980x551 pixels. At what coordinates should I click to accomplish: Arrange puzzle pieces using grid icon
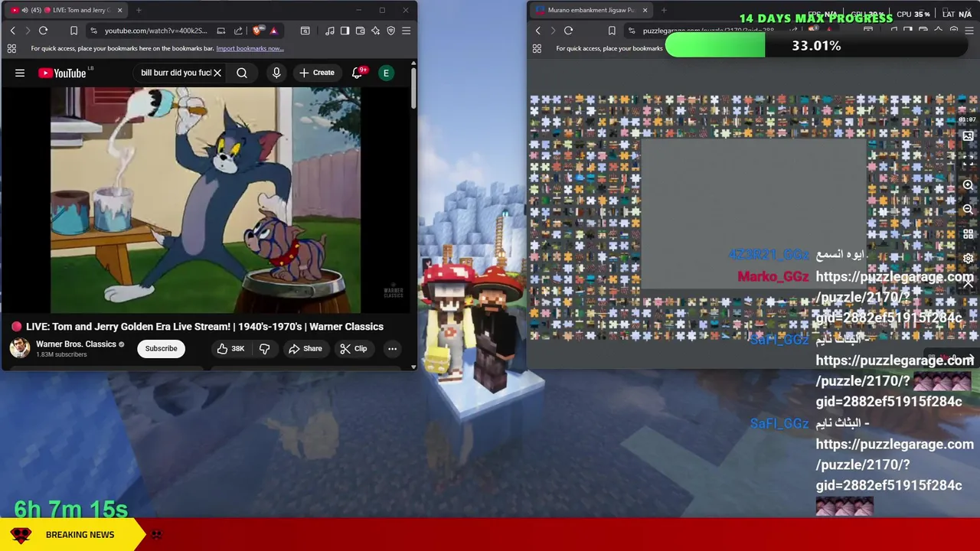click(968, 233)
